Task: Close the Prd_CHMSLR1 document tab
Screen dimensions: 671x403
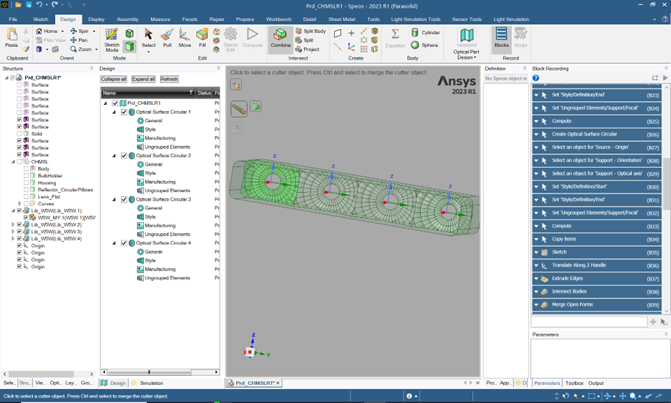Action: (278, 383)
